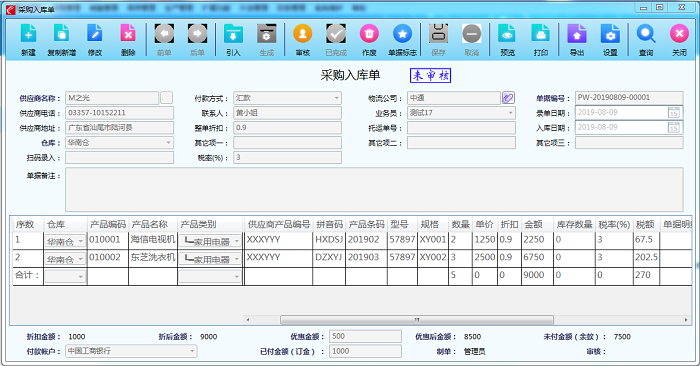
Task: Click the 已完成 (Completed) icon
Action: coord(336,34)
